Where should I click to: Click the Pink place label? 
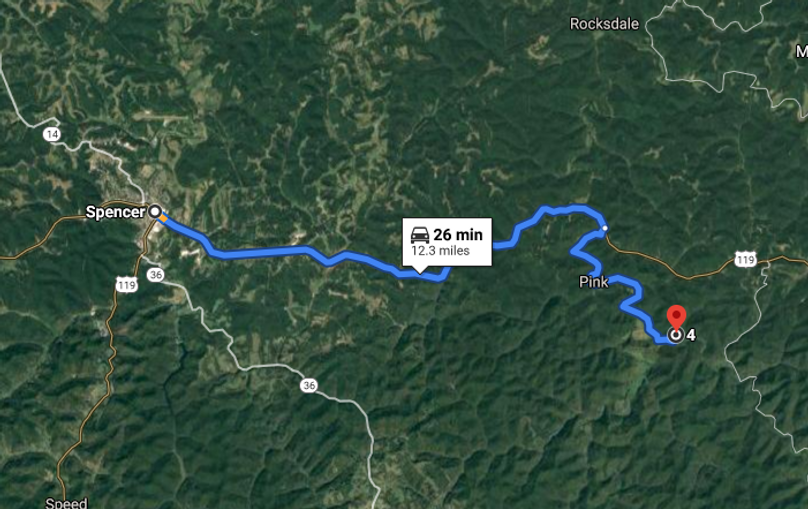(x=594, y=282)
